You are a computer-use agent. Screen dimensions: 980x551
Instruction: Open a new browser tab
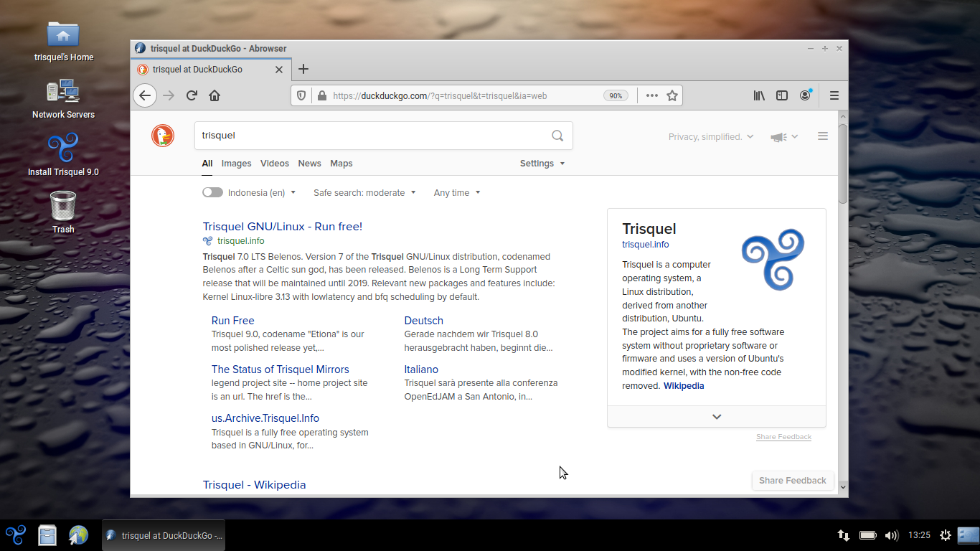pyautogui.click(x=303, y=70)
